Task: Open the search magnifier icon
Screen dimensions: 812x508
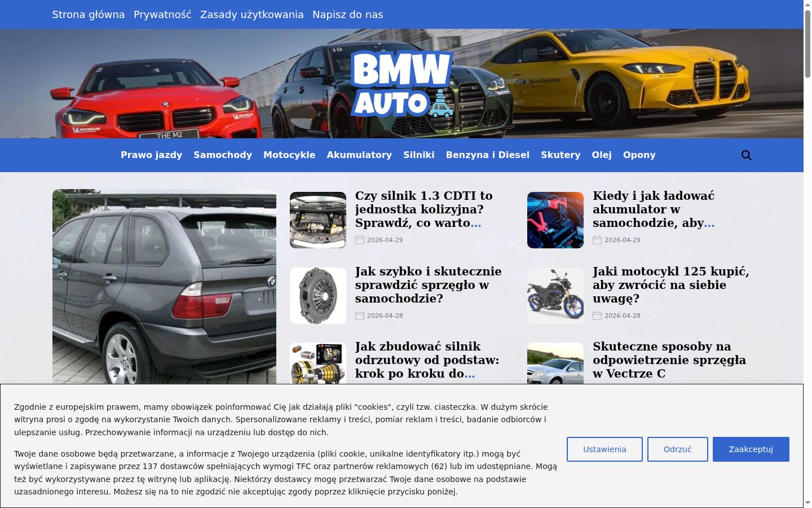Action: 747,155
